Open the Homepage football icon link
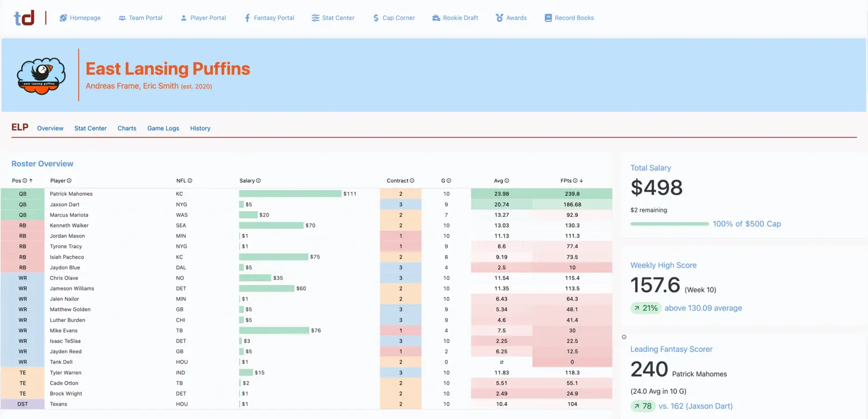Image resolution: width=868 pixels, height=419 pixels. pyautogui.click(x=63, y=18)
